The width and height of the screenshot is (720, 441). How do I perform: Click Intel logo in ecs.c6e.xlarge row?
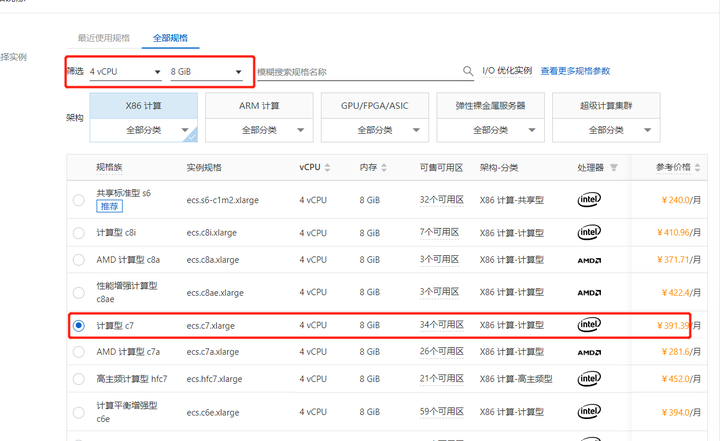(589, 412)
